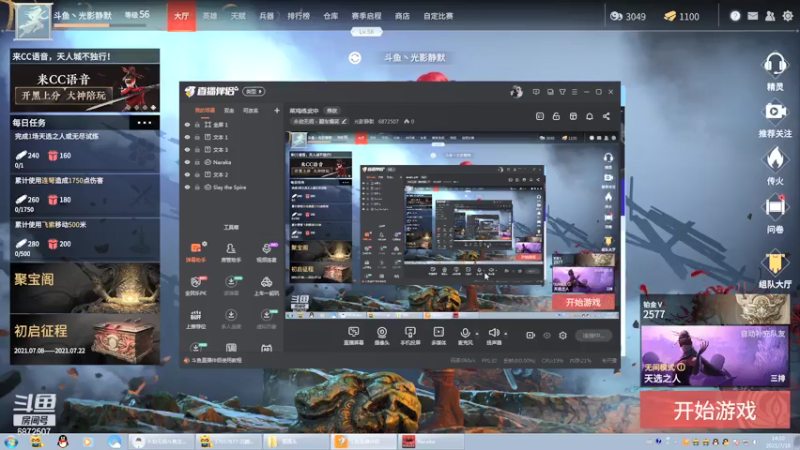The width and height of the screenshot is (800, 450).
Task: Open the 上牌排位 tool in the toolbox
Action: pos(196,319)
